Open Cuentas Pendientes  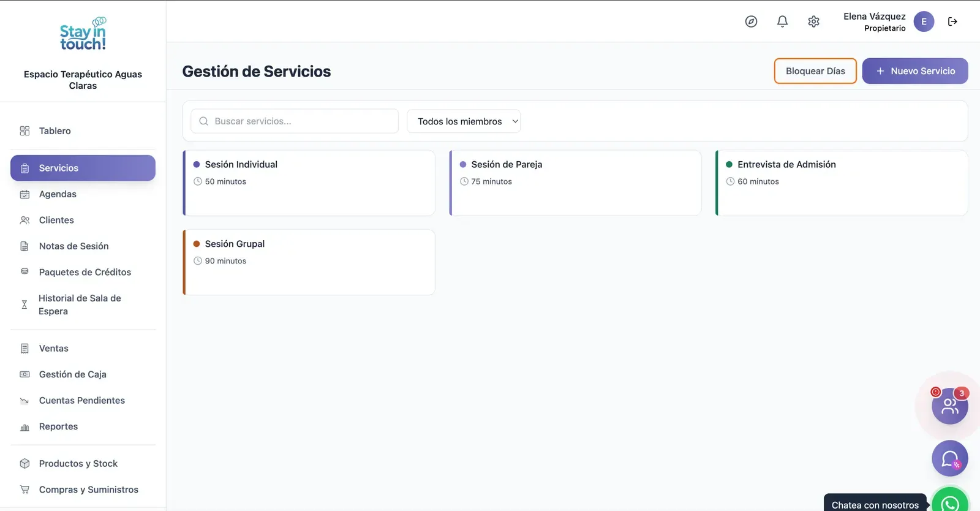pos(83,401)
